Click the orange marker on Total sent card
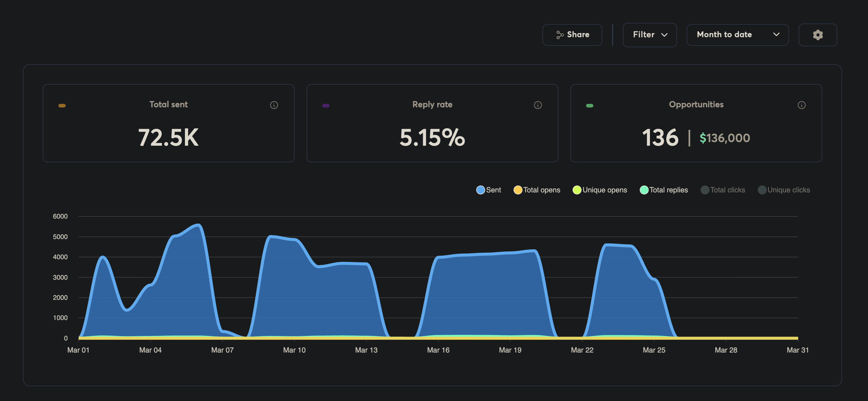The width and height of the screenshot is (868, 401). point(62,106)
